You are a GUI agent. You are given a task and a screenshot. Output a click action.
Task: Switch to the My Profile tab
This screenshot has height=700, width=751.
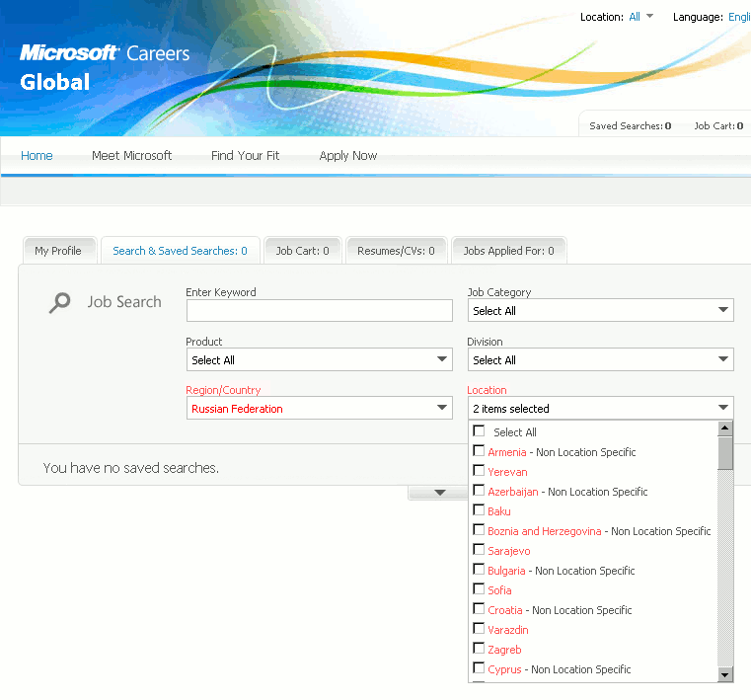pos(58,251)
